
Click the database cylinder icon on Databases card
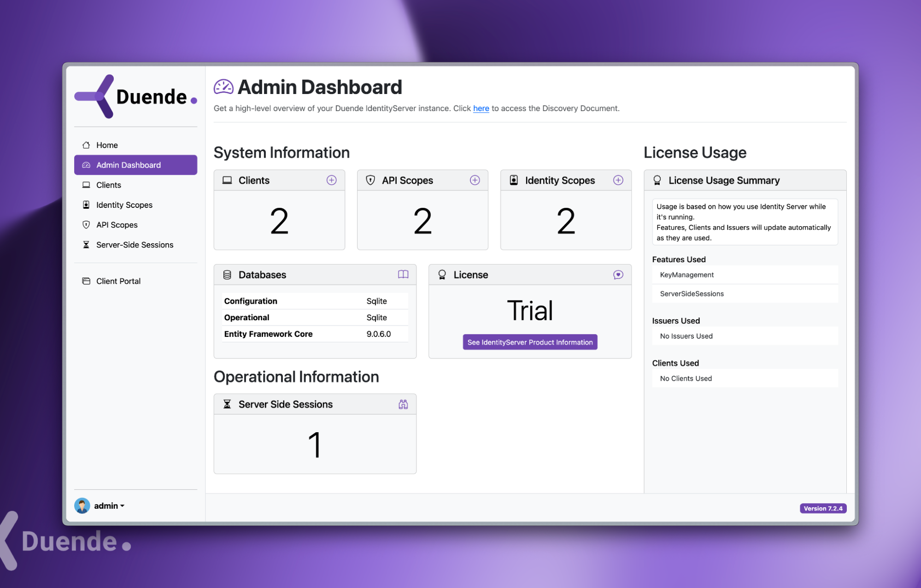(x=227, y=275)
